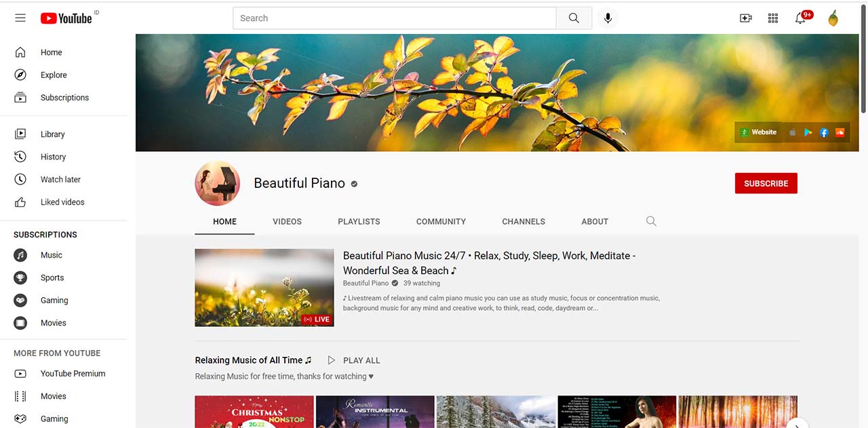
Task: Switch to the VIDEOS tab
Action: 288,221
